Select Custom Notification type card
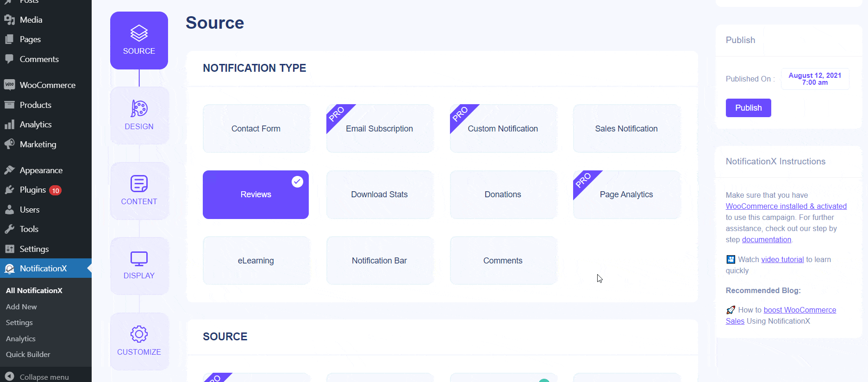This screenshot has height=382, width=868. (503, 128)
